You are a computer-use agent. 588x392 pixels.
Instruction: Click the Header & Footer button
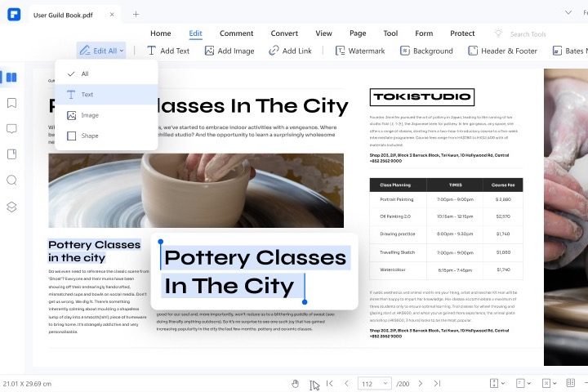502,51
